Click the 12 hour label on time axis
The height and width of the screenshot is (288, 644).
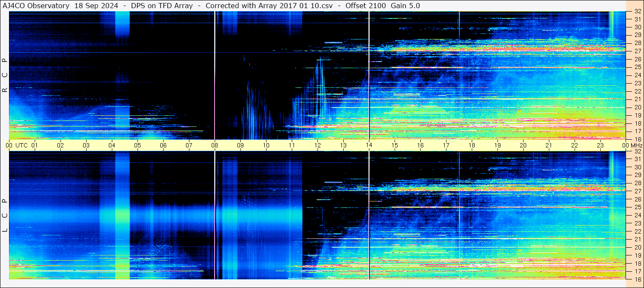click(x=317, y=145)
